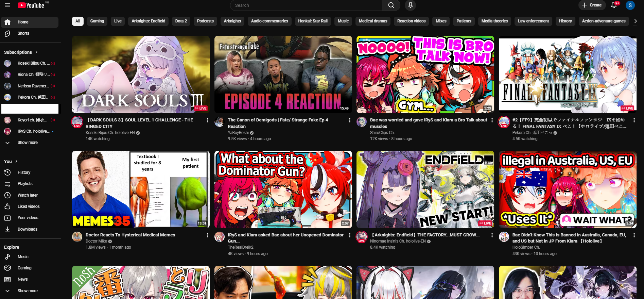Open Koyori ch. subscription

(30, 120)
